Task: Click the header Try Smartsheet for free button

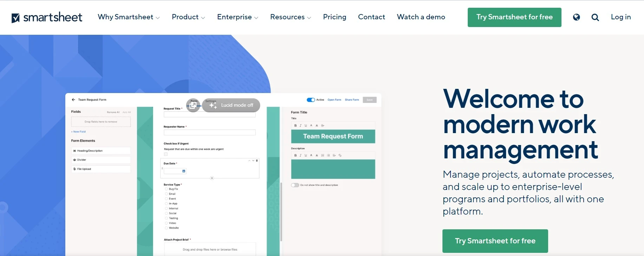Action: tap(514, 17)
